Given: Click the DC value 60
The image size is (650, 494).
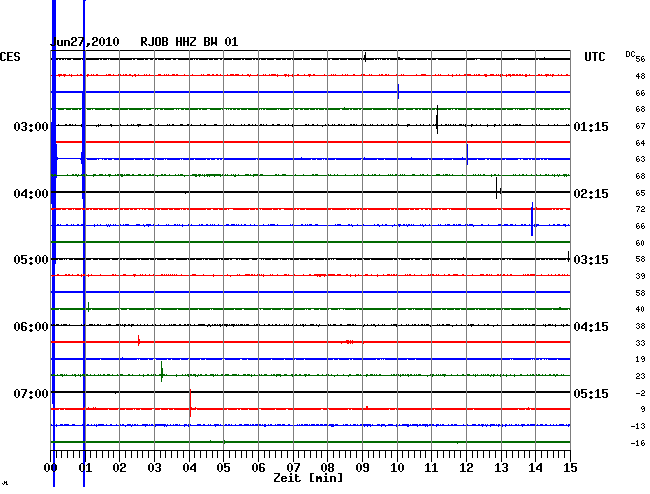Looking at the screenshot, I should [x=640, y=243].
